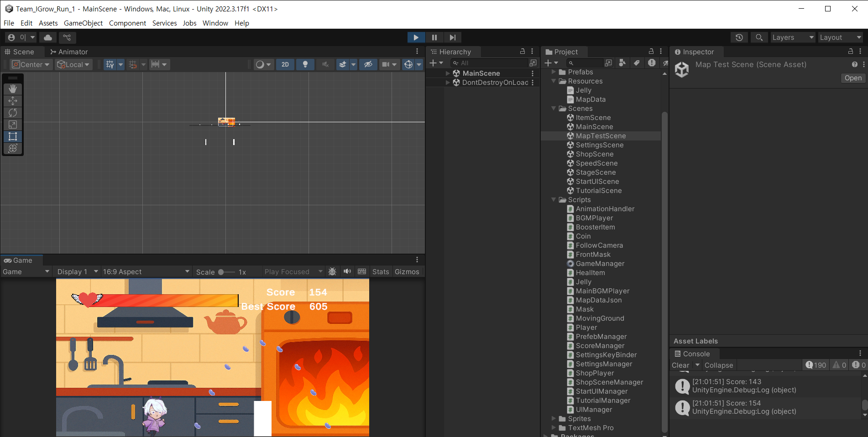Open the Undo History icon

click(x=739, y=37)
